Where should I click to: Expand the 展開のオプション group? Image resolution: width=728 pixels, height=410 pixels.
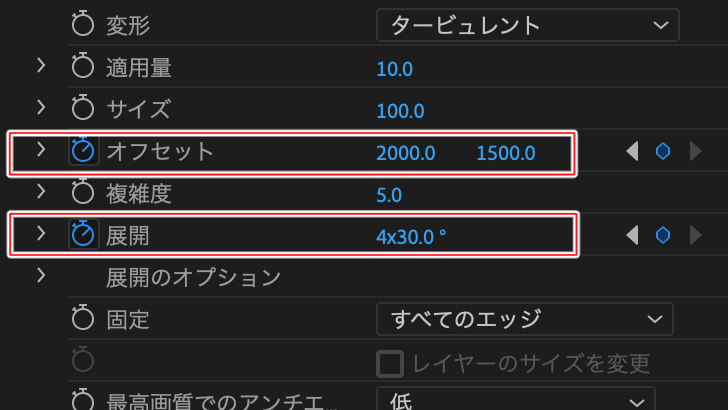click(x=41, y=275)
